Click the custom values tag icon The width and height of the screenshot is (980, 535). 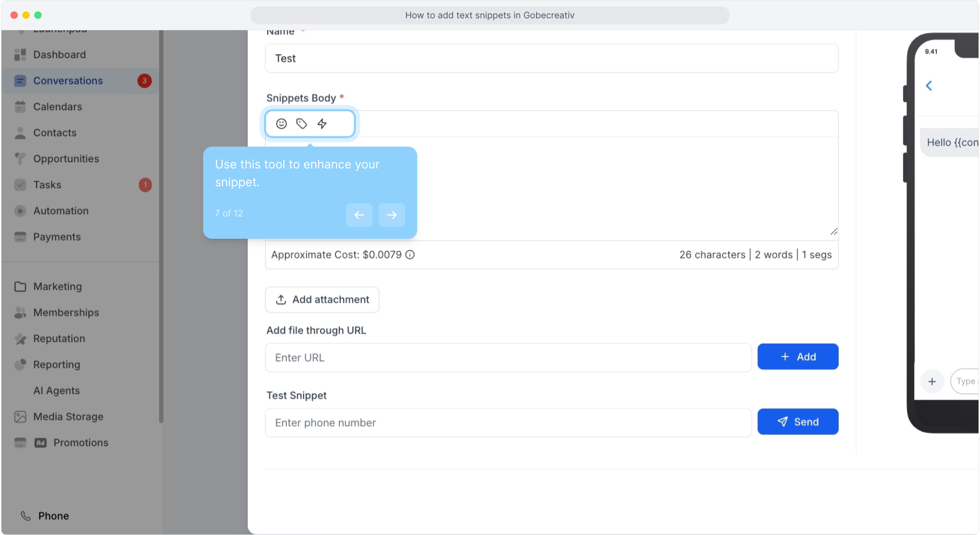pos(301,124)
